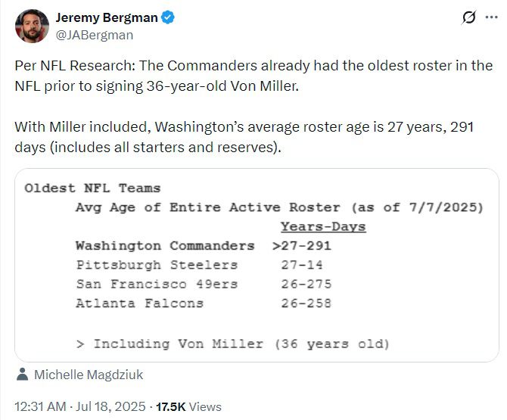507x420 pixels.
Task: Click the 17.5K Views count
Action: (188, 406)
